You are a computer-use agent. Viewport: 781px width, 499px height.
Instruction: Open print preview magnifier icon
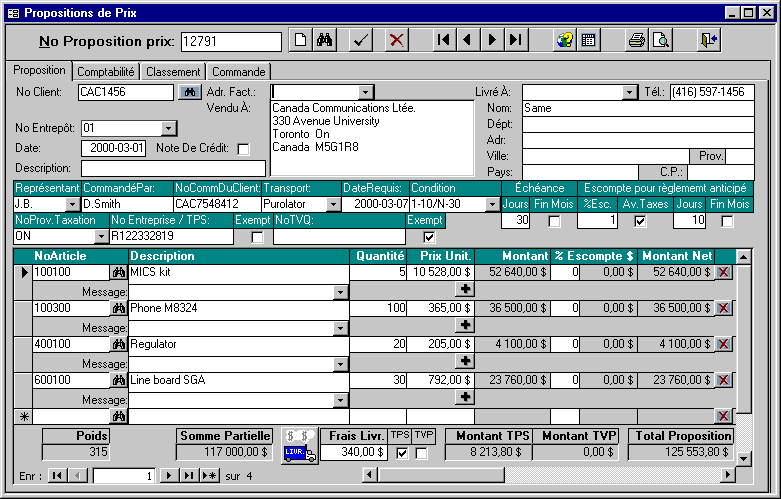click(661, 40)
